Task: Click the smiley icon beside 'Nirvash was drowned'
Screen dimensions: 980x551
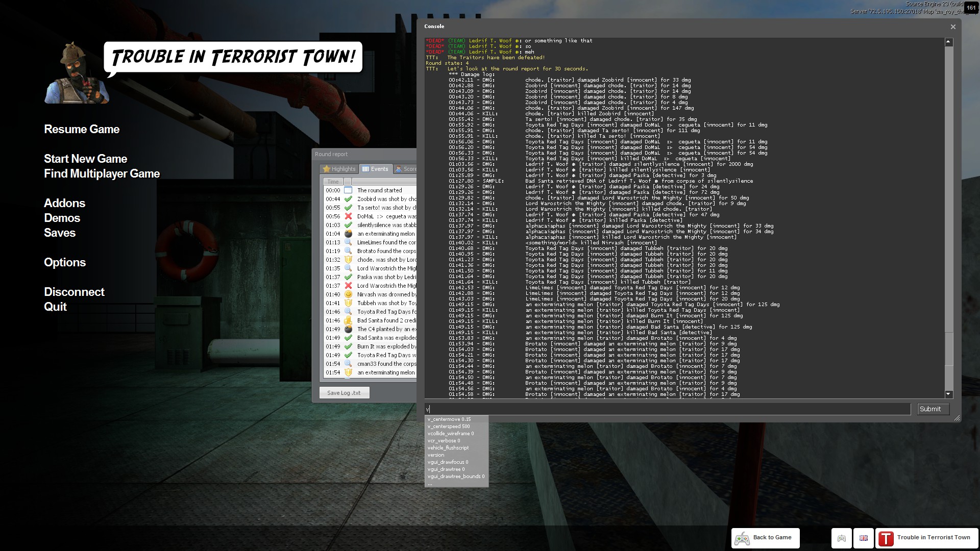Action: [x=348, y=294]
